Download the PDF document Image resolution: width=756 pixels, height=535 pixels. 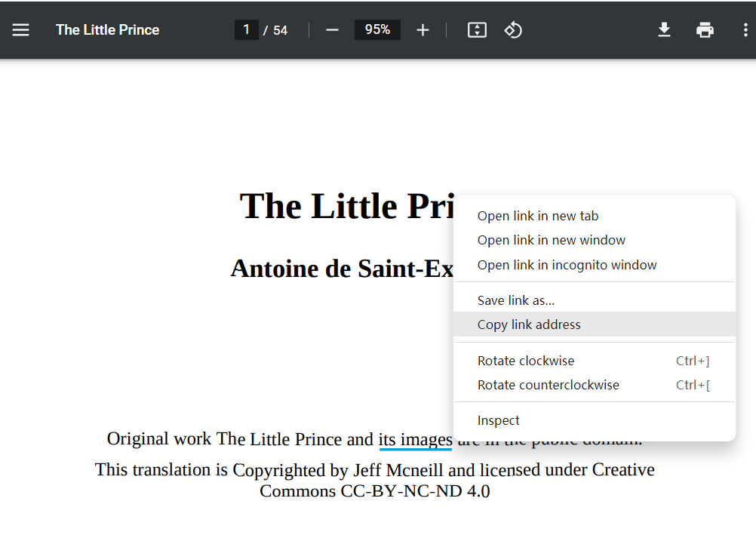(x=664, y=29)
